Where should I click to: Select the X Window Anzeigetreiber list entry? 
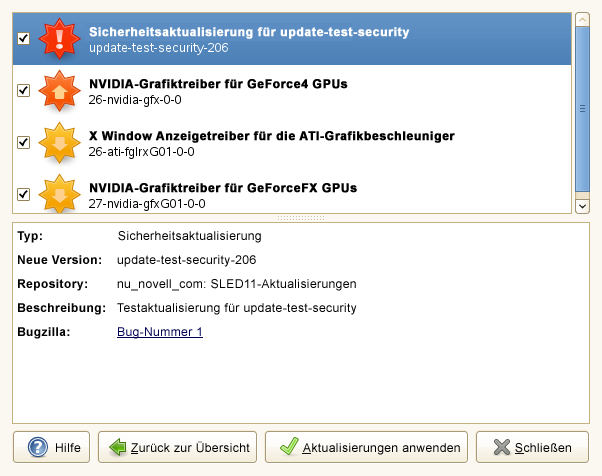coord(272,143)
